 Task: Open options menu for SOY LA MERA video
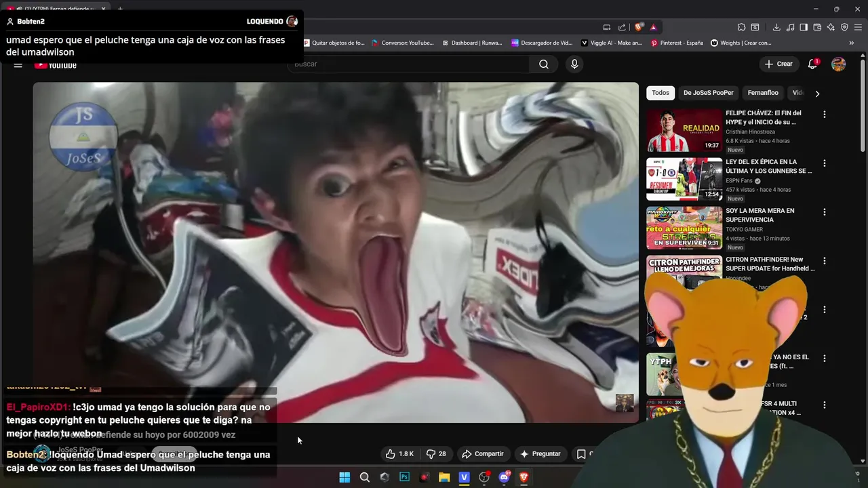click(825, 212)
